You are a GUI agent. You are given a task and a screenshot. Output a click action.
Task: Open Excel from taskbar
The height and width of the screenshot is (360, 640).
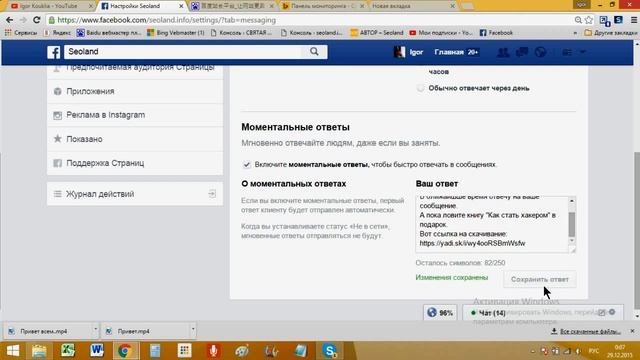pyautogui.click(x=68, y=351)
